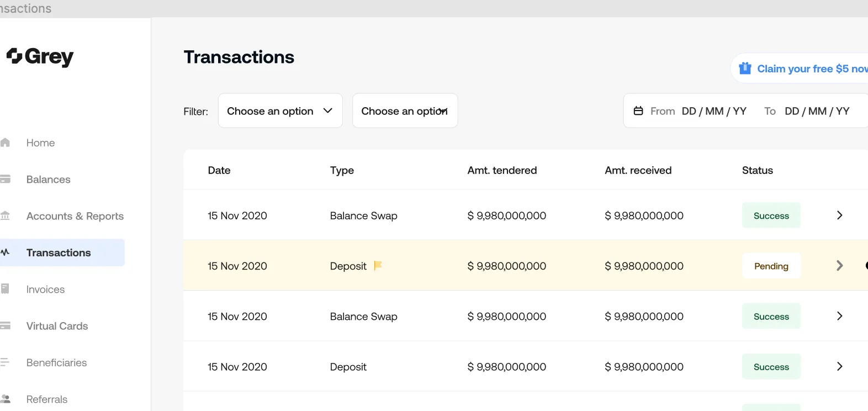This screenshot has width=868, height=411.
Task: Click the calendar icon in date range
Action: coord(638,111)
